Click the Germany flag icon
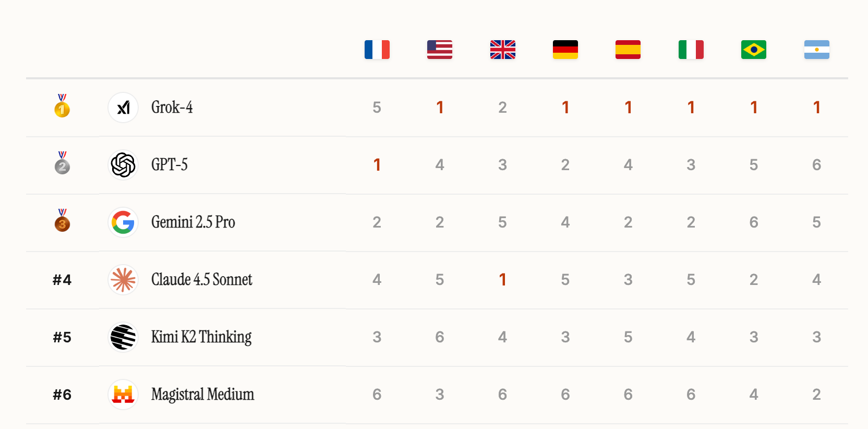The height and width of the screenshot is (429, 868). 565,50
